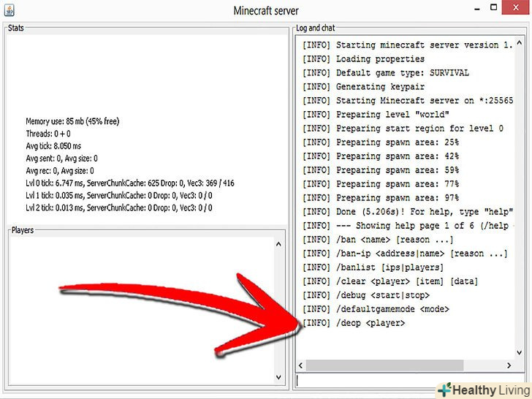Viewport: 532px width, 399px height.
Task: Click log horizontal scroll right arrow
Action: pyautogui.click(x=509, y=365)
